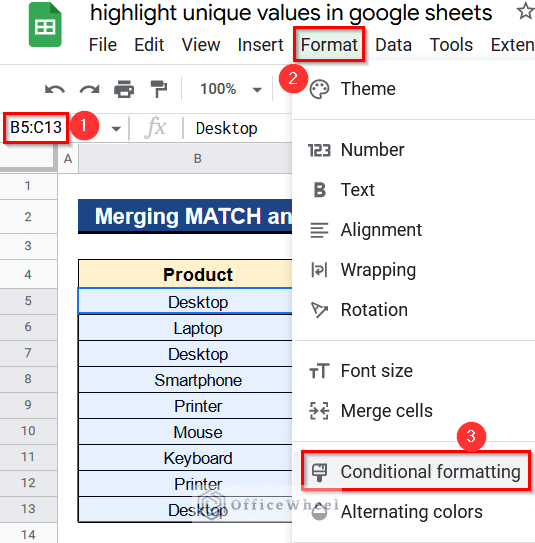This screenshot has width=535, height=543.
Task: Open the Insert menu
Action: tap(260, 45)
